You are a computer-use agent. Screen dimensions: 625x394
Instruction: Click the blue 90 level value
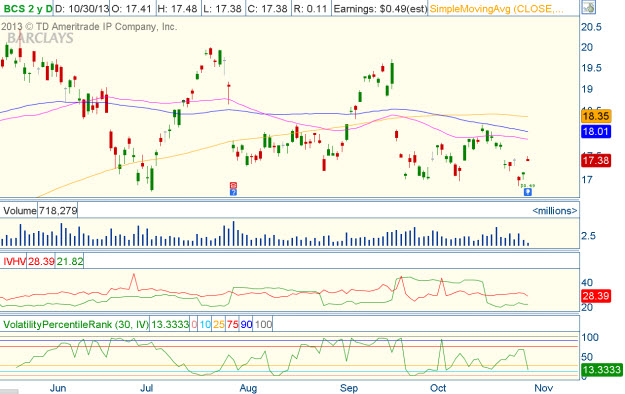pyautogui.click(x=246, y=325)
